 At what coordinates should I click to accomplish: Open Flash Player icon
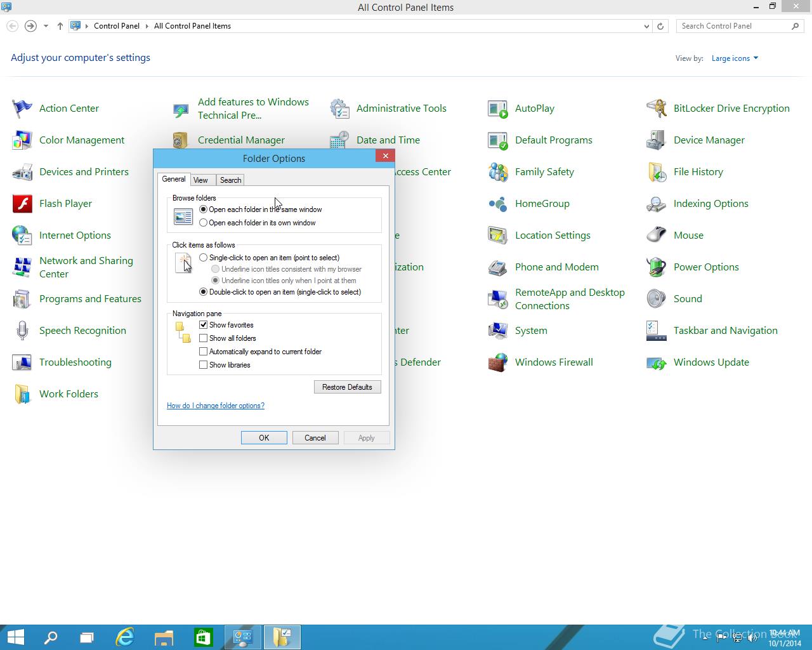point(22,204)
